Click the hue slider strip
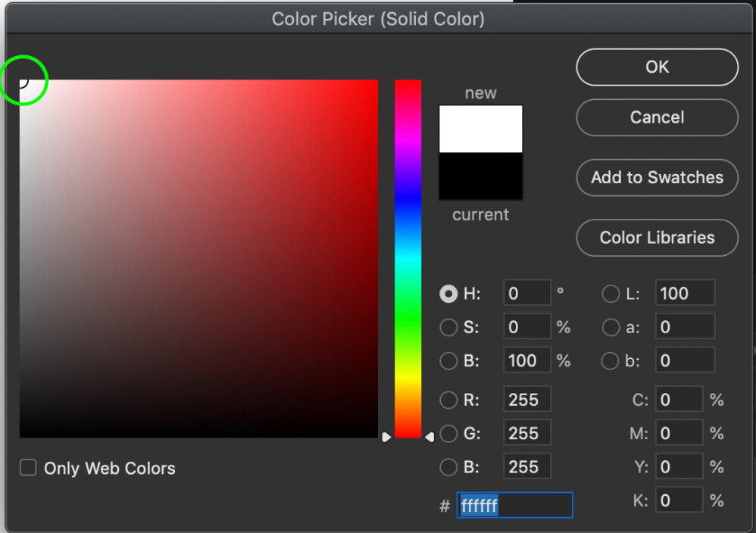The width and height of the screenshot is (756, 533). 408,257
